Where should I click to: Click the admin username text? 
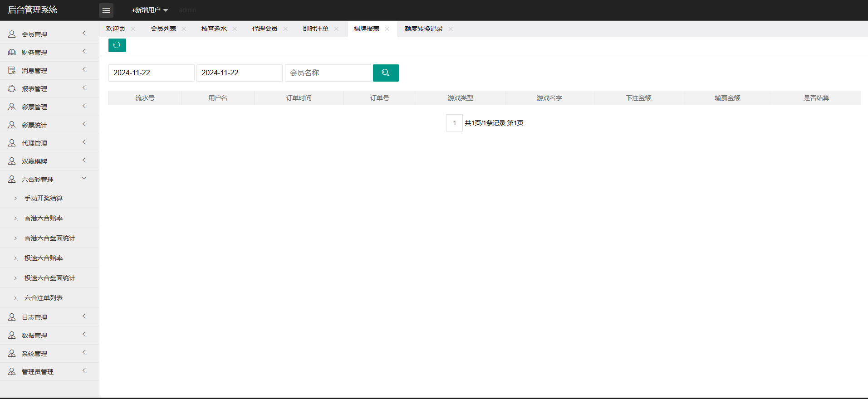tap(187, 10)
